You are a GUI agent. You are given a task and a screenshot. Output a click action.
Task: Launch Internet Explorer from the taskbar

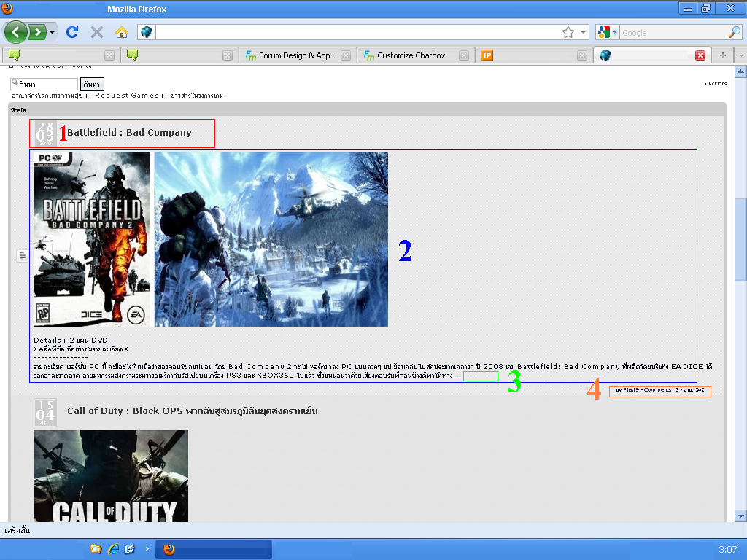(113, 549)
